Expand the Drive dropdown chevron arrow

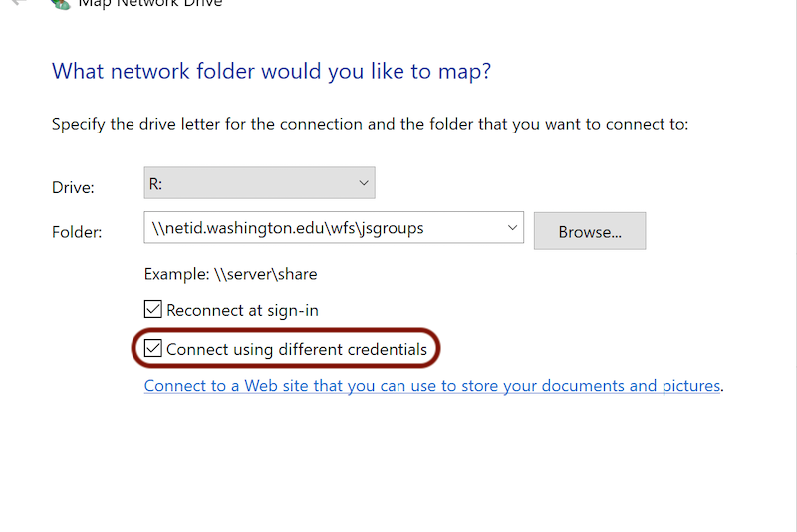point(363,183)
